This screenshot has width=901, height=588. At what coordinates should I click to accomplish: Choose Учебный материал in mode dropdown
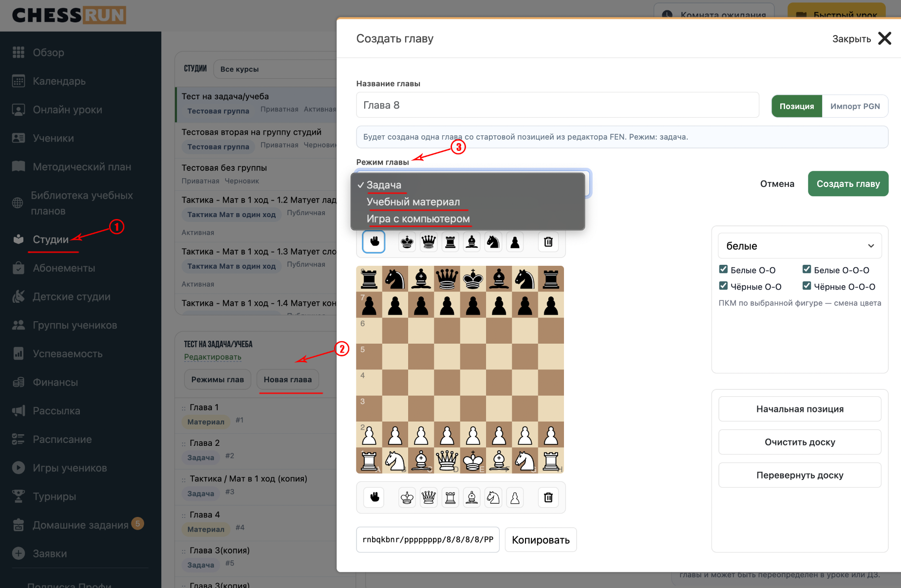(x=413, y=202)
